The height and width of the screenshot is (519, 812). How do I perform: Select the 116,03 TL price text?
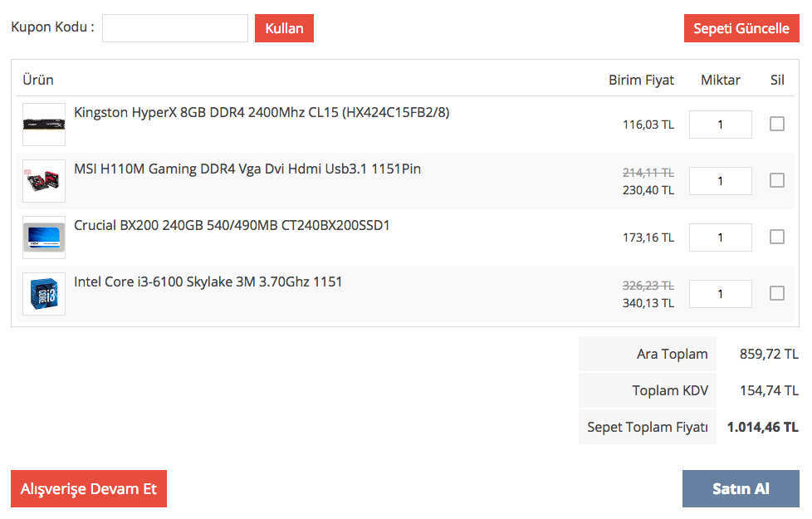[648, 125]
